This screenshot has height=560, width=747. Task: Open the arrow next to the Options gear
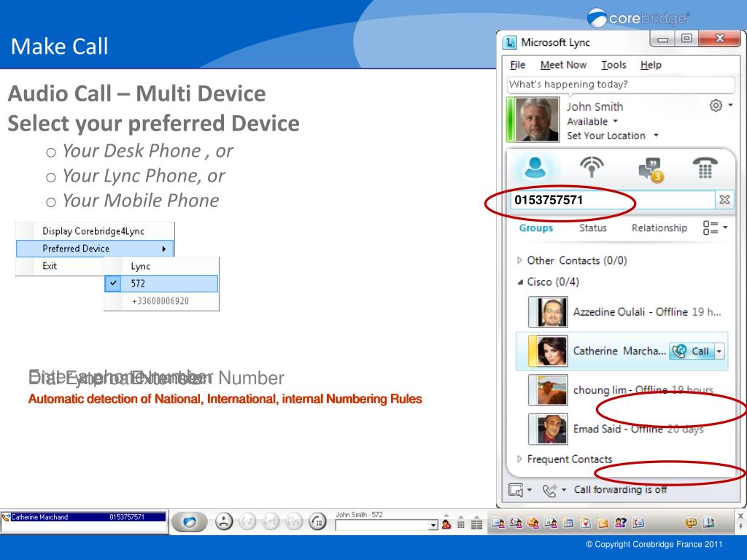tap(730, 105)
